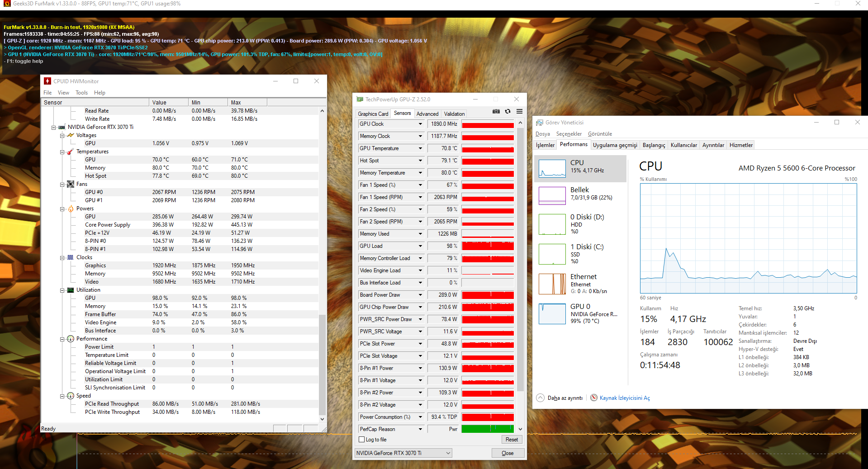Click the Utilization chip icon in HWMonitor
868x469 pixels.
(71, 290)
